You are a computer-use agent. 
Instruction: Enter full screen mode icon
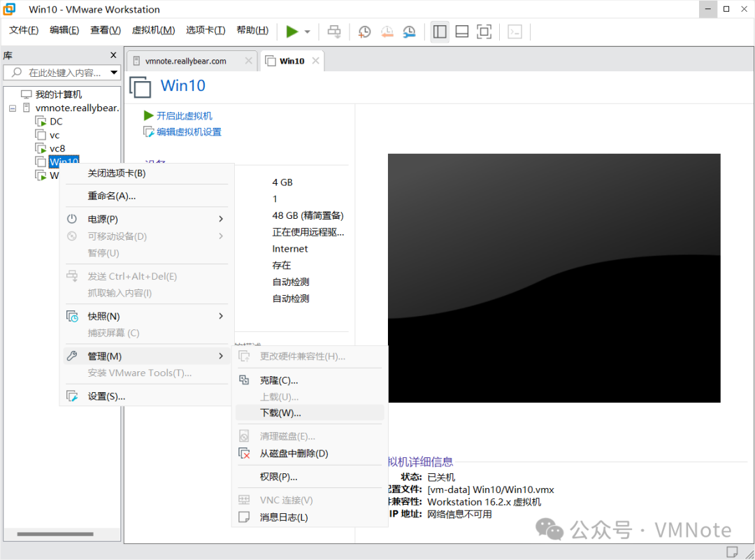(x=484, y=31)
